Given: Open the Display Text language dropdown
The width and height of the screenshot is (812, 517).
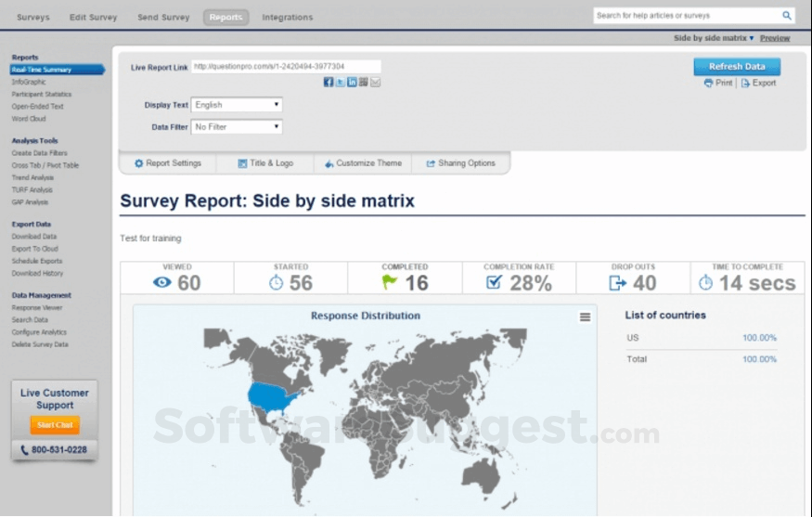Looking at the screenshot, I should coord(237,105).
